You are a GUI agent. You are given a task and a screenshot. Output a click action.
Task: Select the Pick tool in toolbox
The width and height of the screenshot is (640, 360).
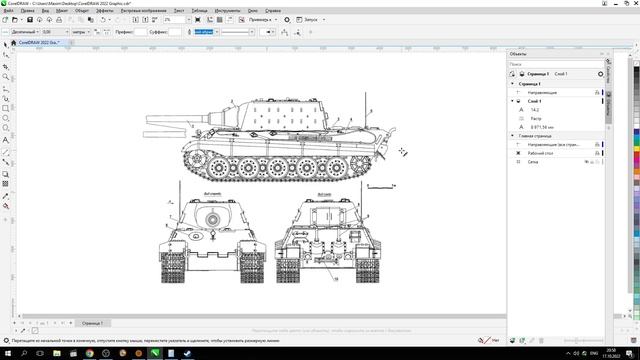6,44
